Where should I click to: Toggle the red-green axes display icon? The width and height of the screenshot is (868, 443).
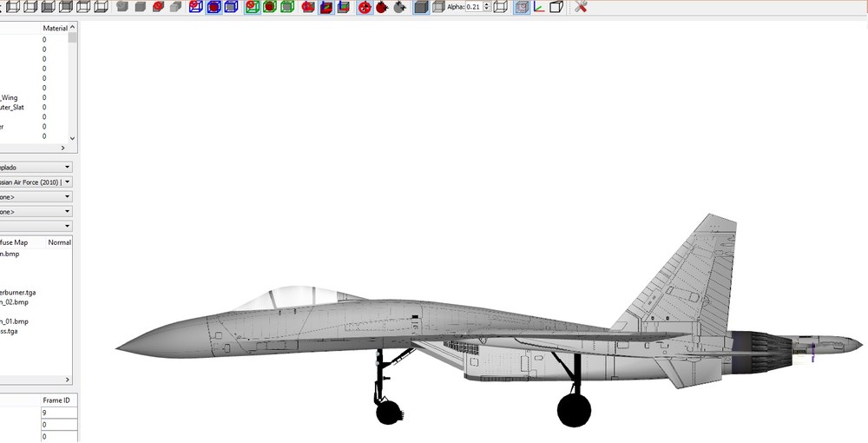[539, 7]
